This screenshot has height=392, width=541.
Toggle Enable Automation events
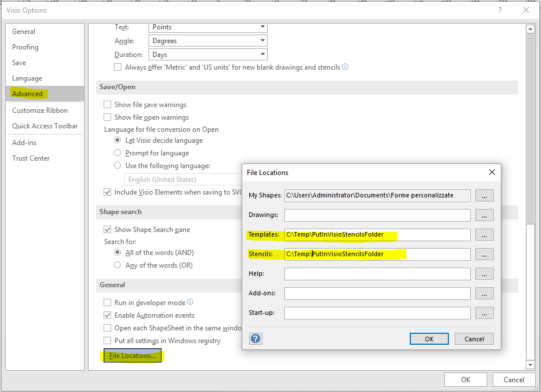point(107,315)
